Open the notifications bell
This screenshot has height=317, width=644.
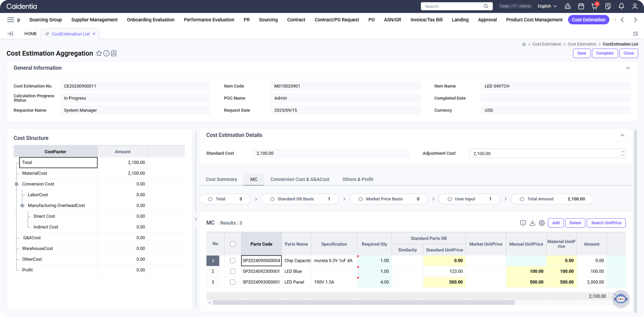coord(621,6)
